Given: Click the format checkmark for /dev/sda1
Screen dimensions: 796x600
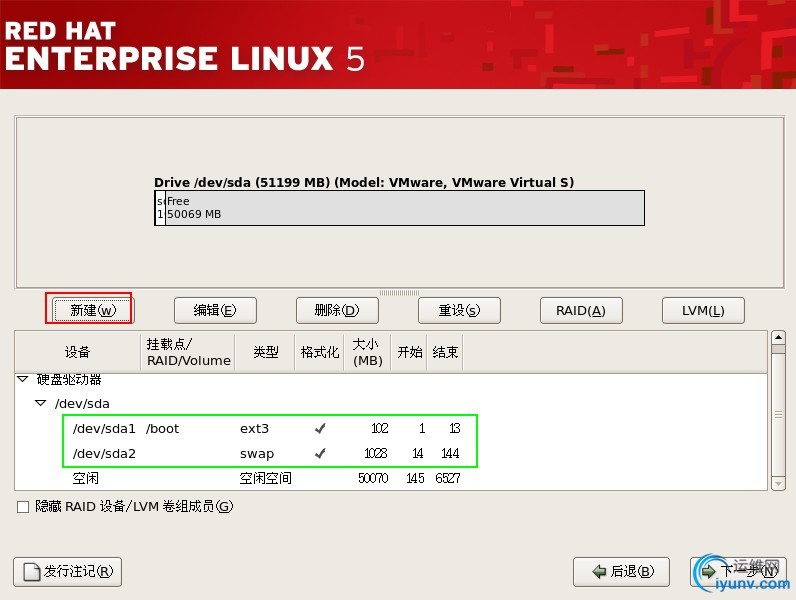Looking at the screenshot, I should [x=320, y=428].
